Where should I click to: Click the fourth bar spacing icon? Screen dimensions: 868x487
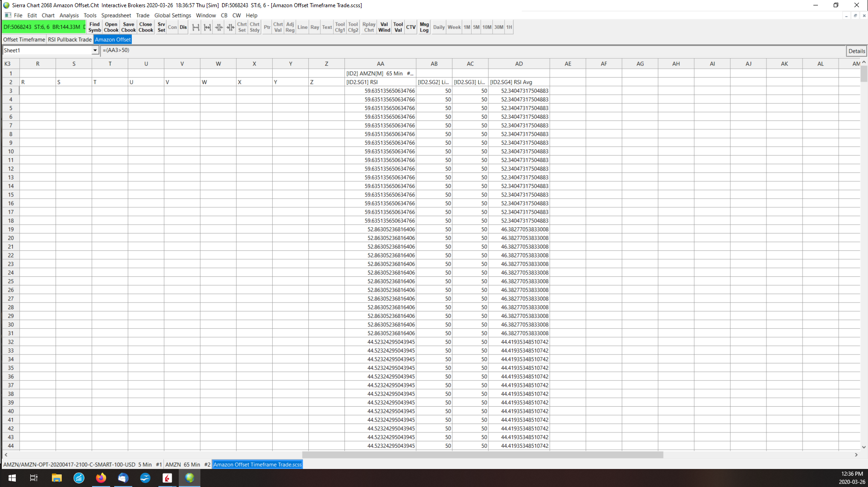230,27
